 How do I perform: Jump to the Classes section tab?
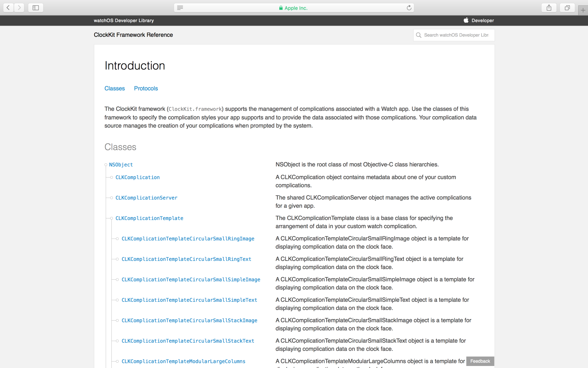(x=115, y=88)
